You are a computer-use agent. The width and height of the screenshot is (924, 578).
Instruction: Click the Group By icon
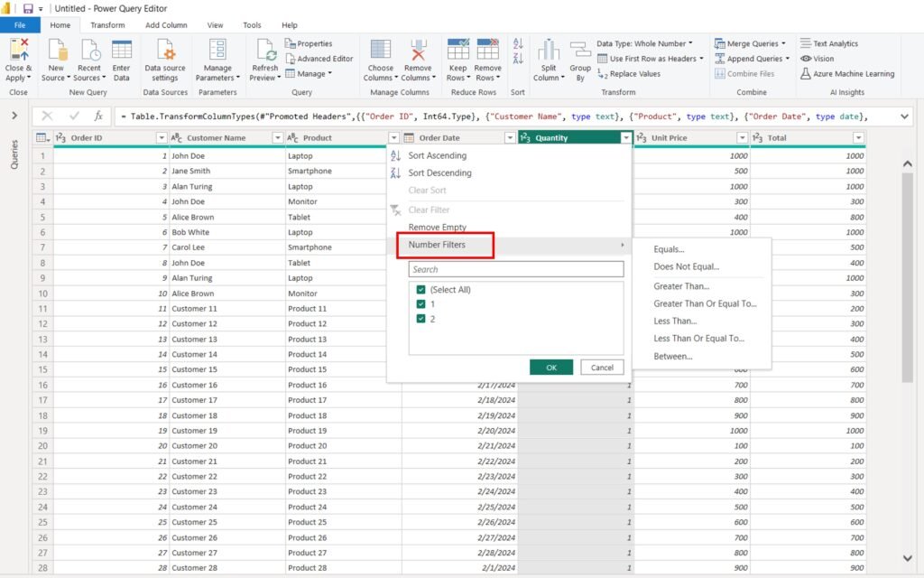tap(580, 51)
